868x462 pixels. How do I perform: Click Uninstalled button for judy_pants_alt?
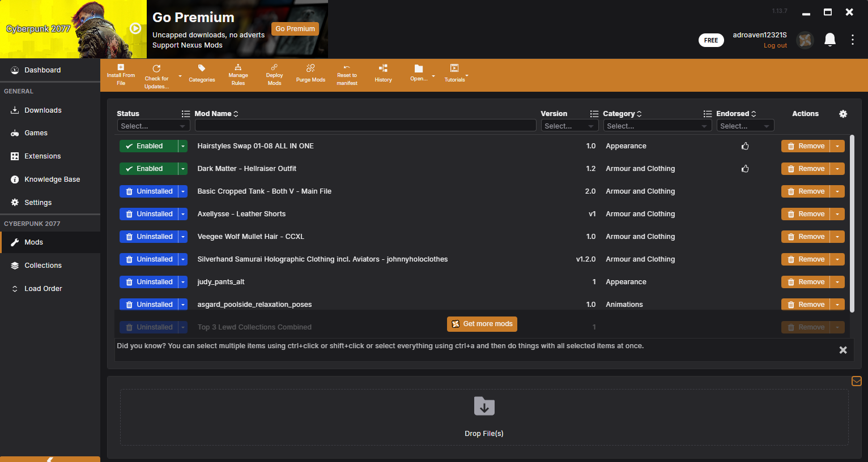point(149,282)
